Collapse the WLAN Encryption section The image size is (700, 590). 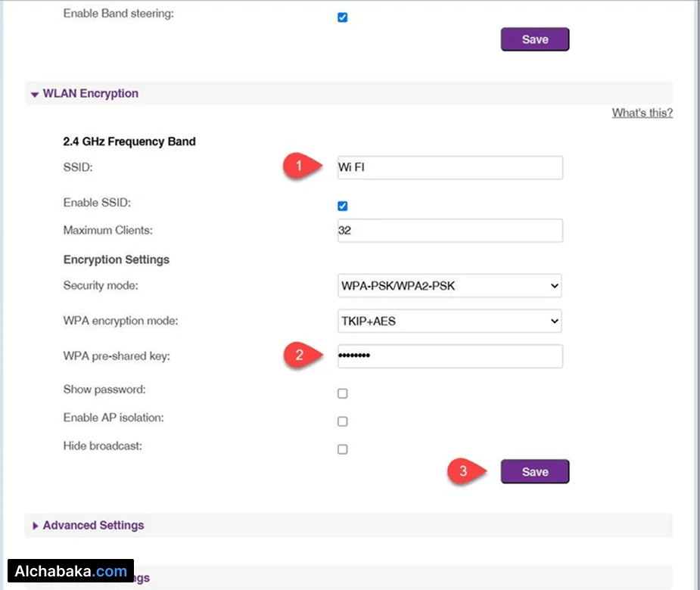click(x=85, y=94)
